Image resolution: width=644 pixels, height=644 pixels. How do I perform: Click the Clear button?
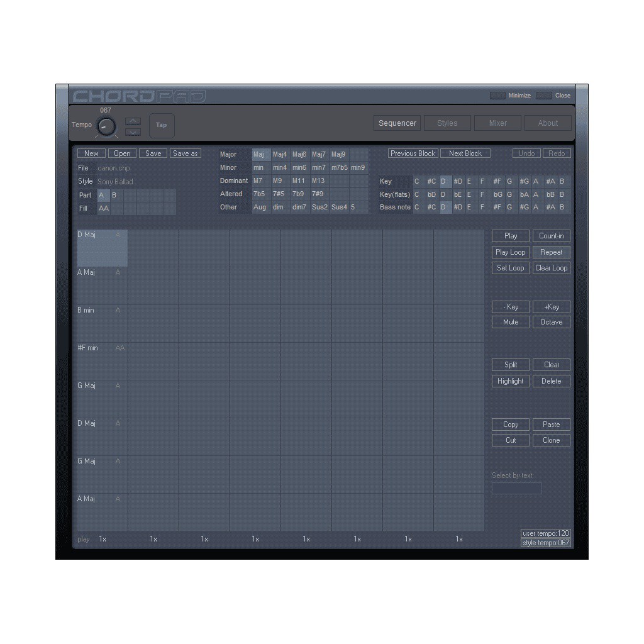pyautogui.click(x=551, y=365)
